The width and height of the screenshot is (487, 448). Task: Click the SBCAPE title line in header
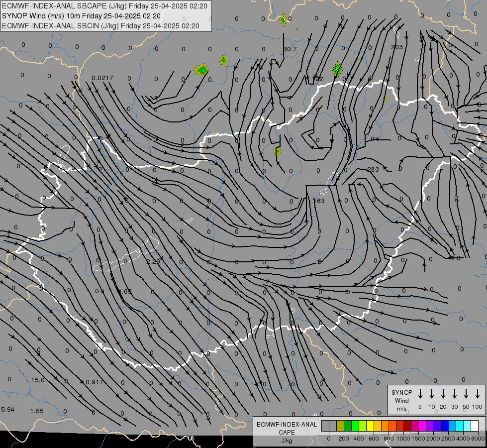pyautogui.click(x=104, y=6)
